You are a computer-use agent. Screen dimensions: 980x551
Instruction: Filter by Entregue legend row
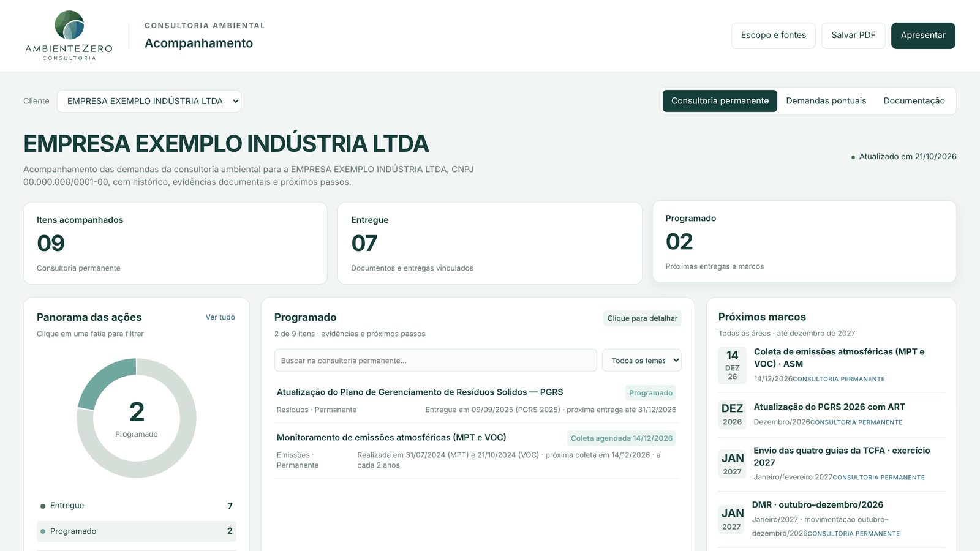137,506
